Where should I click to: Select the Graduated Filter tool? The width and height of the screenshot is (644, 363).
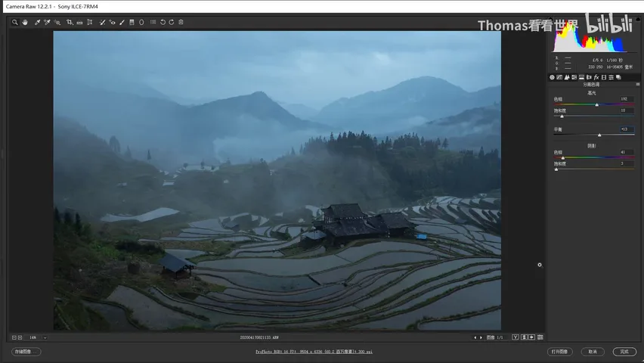132,22
